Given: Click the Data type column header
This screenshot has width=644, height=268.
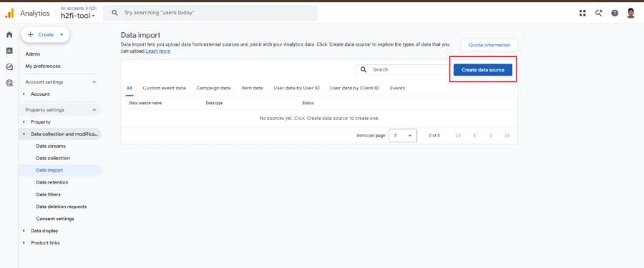Looking at the screenshot, I should [x=215, y=103].
